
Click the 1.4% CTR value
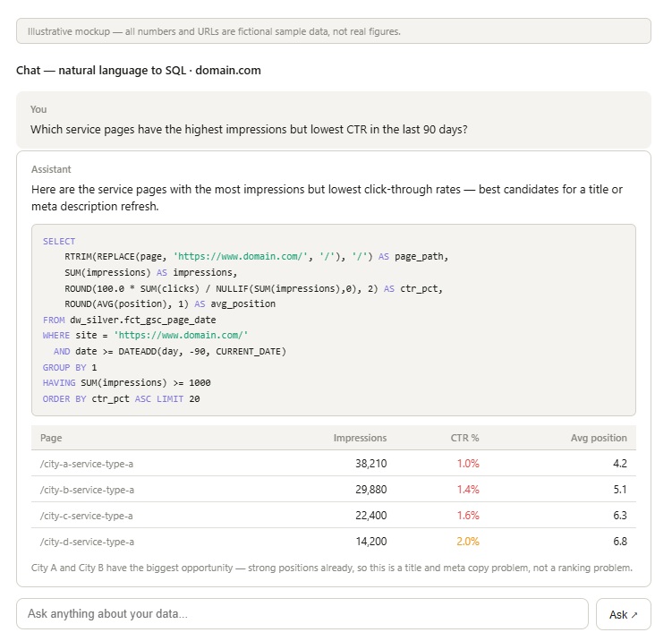(x=468, y=490)
